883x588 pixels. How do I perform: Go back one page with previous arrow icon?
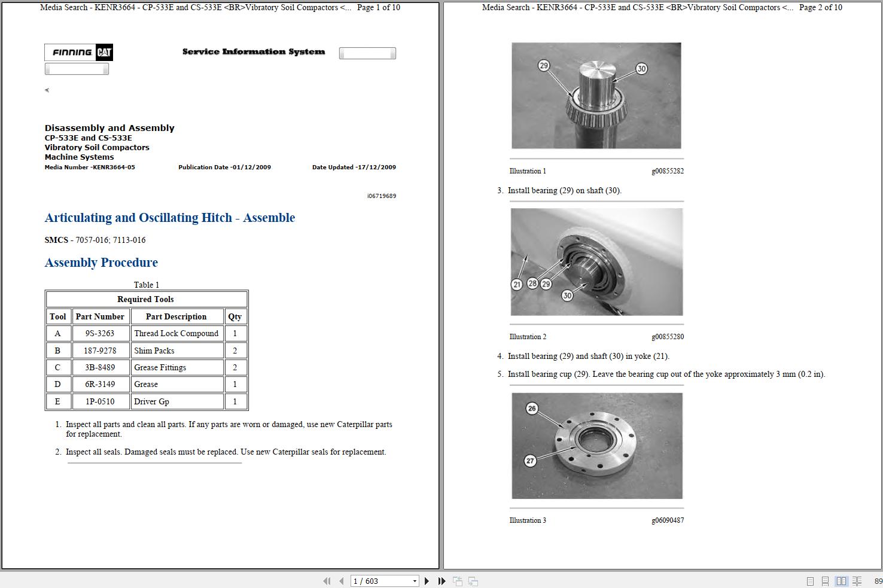[x=340, y=581]
